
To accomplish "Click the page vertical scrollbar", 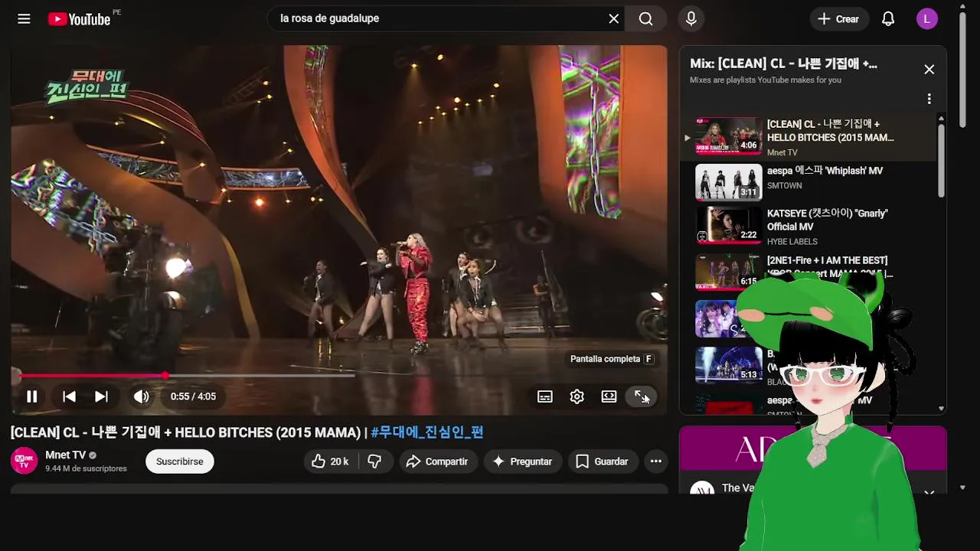I will point(963,69).
